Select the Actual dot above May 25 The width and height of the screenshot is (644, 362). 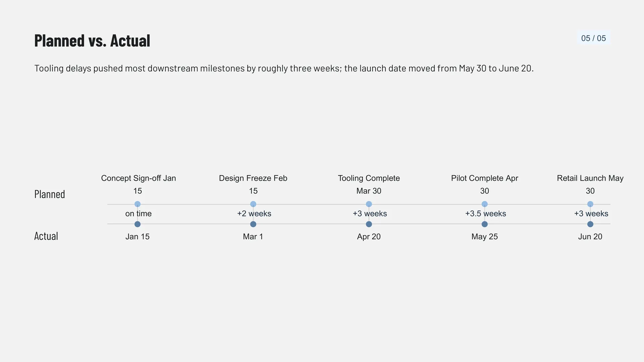coord(485,224)
